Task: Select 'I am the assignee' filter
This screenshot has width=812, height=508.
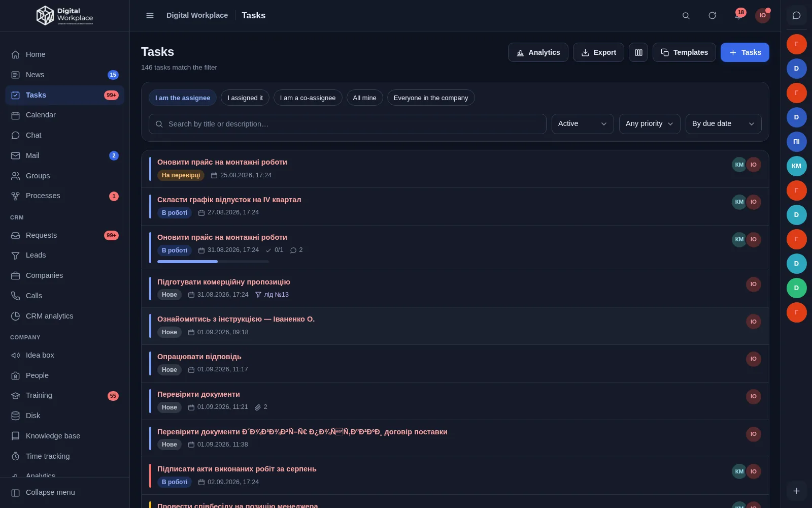Action: point(183,98)
